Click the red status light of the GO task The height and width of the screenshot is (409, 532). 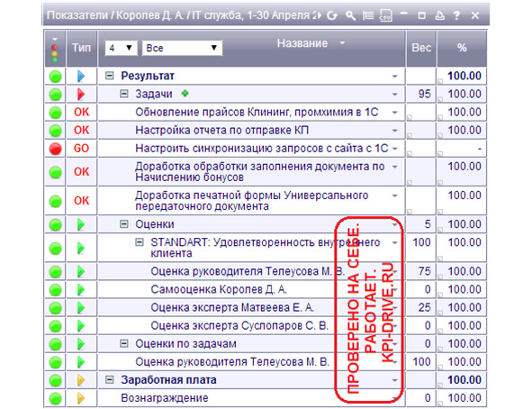(55, 149)
